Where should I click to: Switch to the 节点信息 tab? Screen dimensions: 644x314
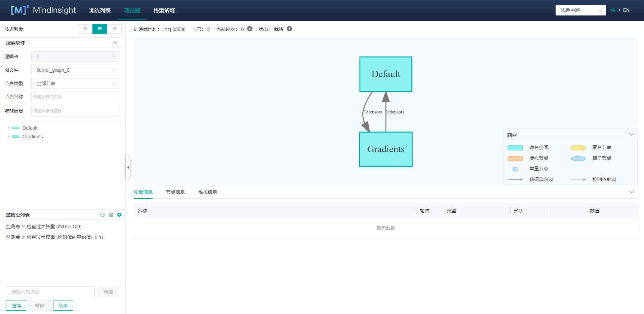[175, 192]
